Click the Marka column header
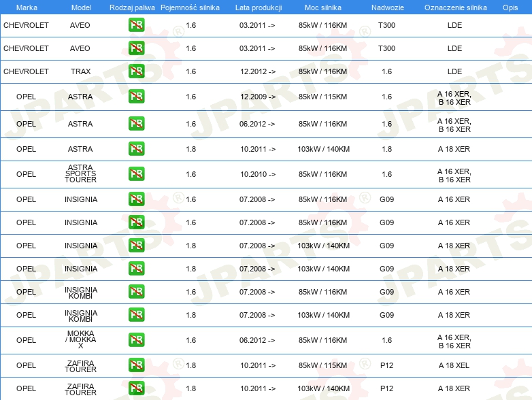This screenshot has width=532, height=400. pyautogui.click(x=27, y=7)
